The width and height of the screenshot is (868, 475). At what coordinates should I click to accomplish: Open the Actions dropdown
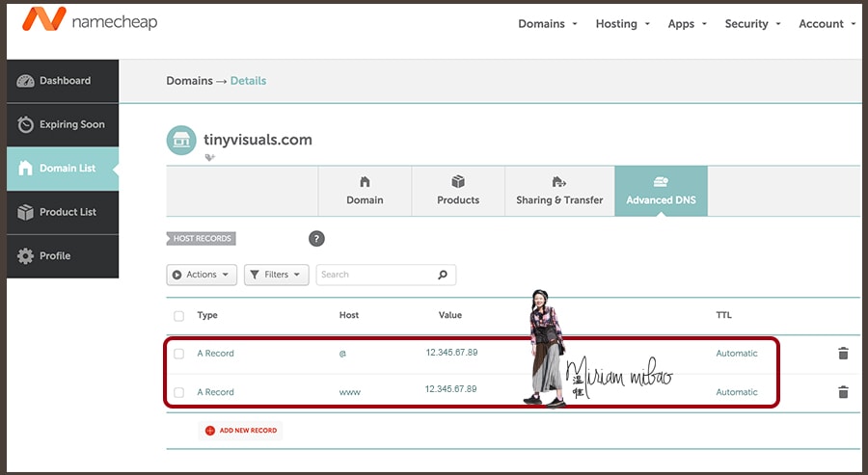click(202, 275)
